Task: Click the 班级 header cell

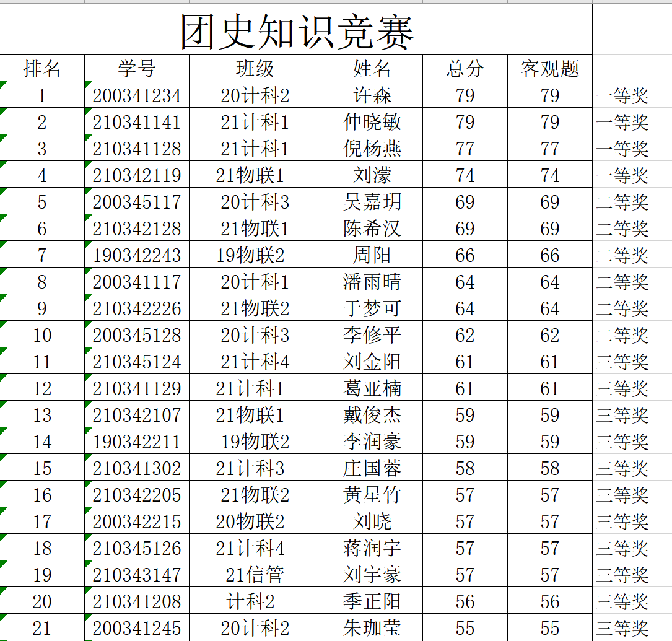Action: pos(255,68)
